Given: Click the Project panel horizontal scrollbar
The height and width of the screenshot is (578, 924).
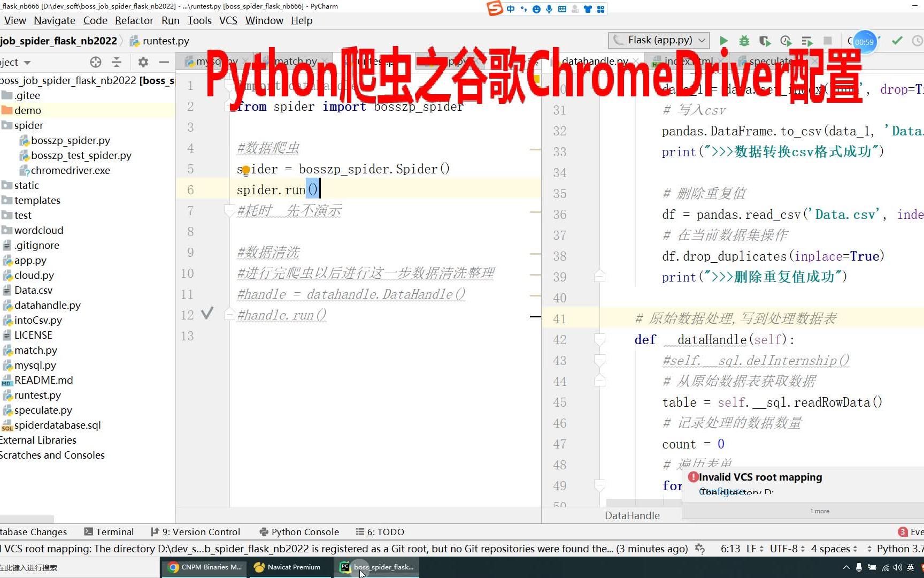Looking at the screenshot, I should tap(27, 519).
